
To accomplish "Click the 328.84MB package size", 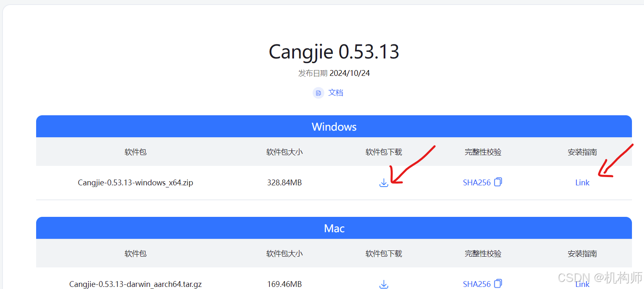I will click(x=284, y=182).
